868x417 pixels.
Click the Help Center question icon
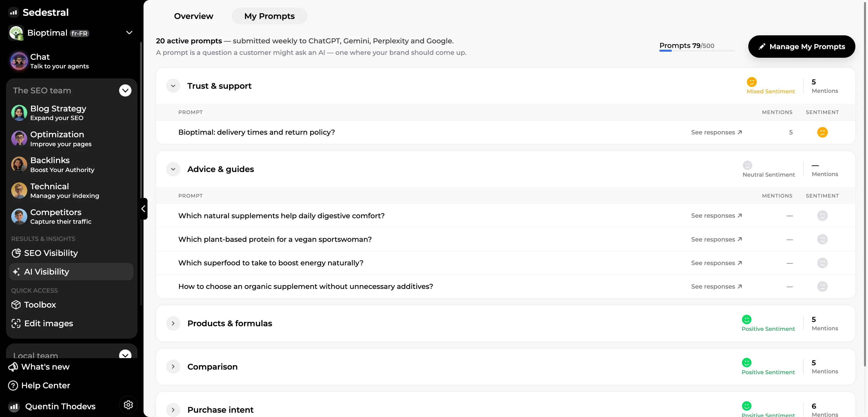(x=13, y=386)
